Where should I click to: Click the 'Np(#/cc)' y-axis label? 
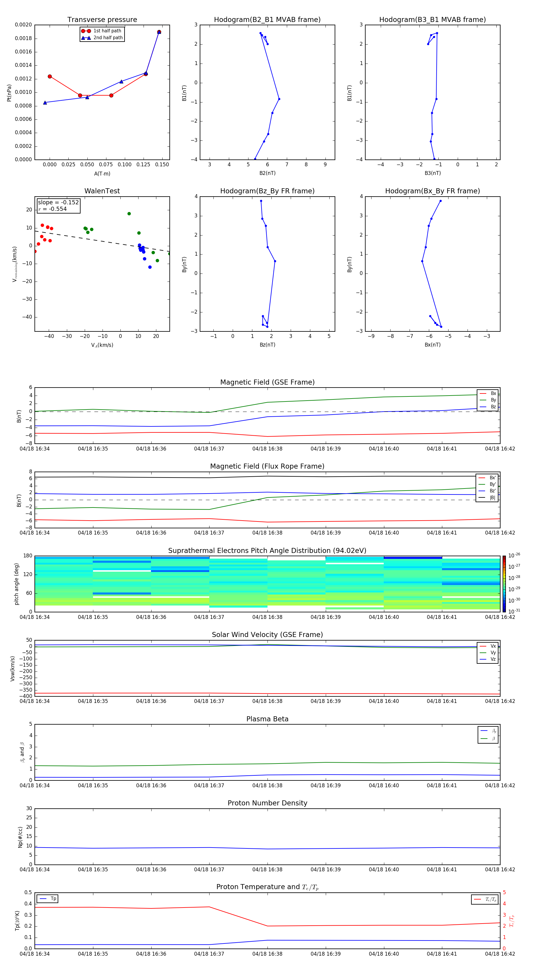pos(20,837)
